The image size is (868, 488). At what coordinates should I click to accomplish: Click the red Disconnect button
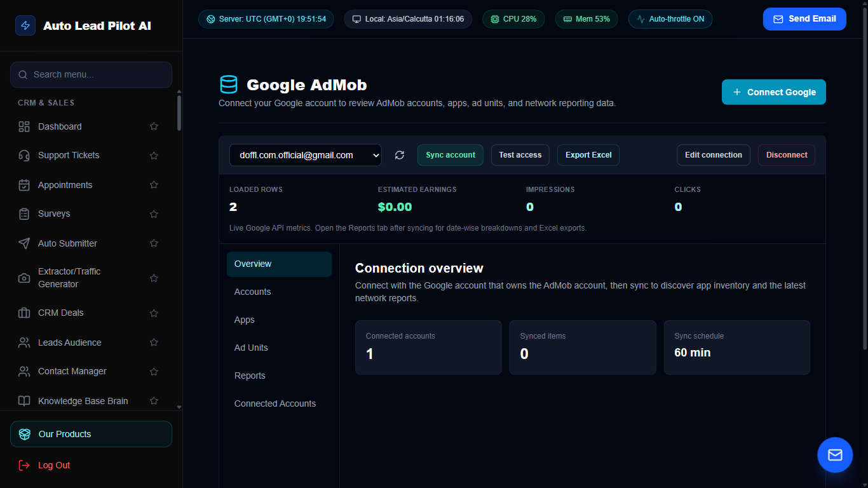[787, 155]
